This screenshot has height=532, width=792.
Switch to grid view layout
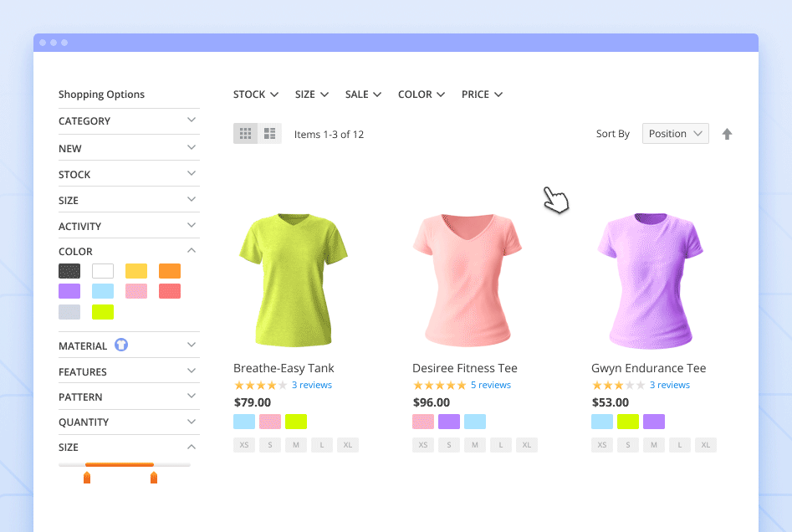(x=245, y=133)
